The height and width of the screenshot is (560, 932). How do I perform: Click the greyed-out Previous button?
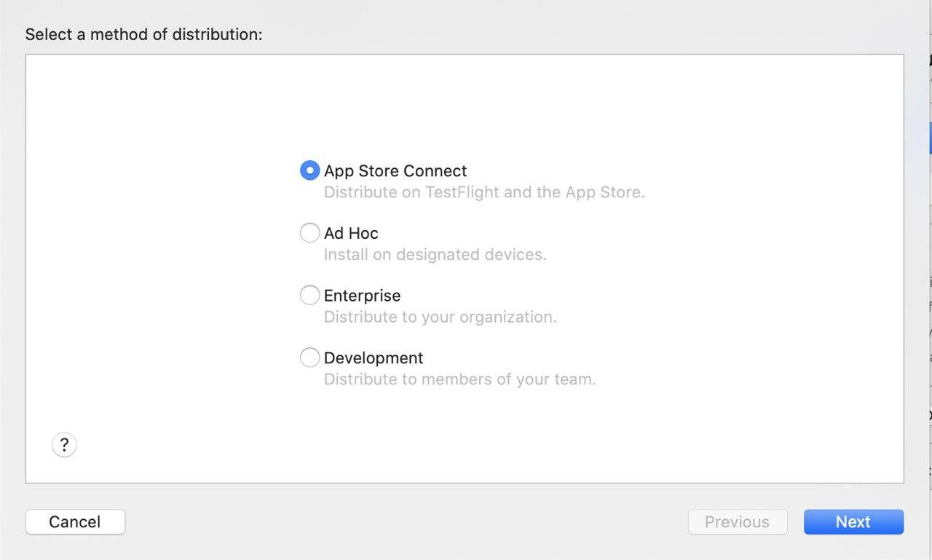(737, 521)
